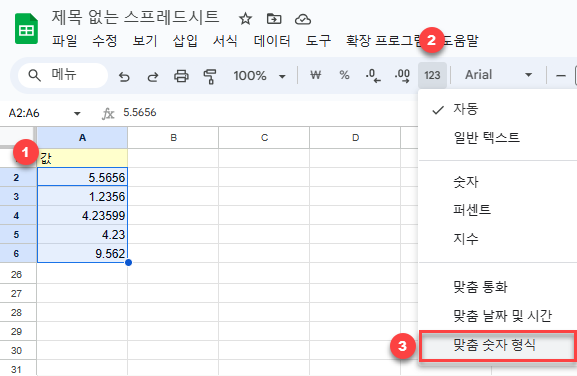Open the 파일 menu
Image resolution: width=577 pixels, height=376 pixels.
(x=64, y=40)
